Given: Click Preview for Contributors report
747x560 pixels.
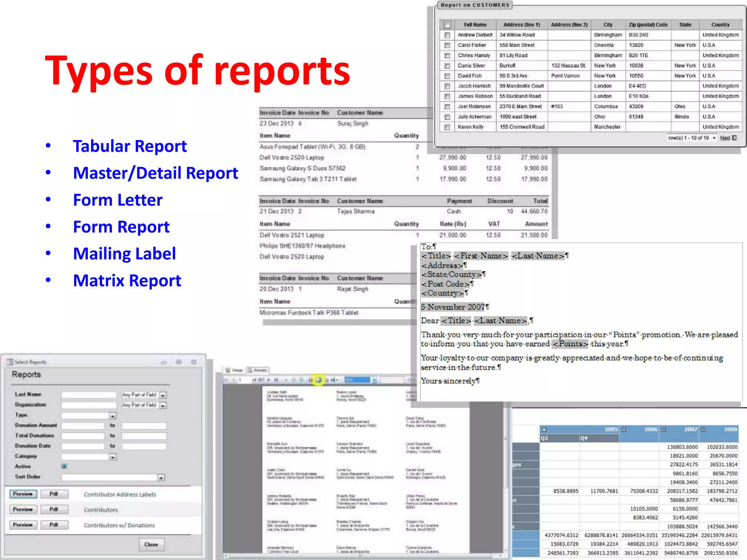Looking at the screenshot, I should coord(23,509).
